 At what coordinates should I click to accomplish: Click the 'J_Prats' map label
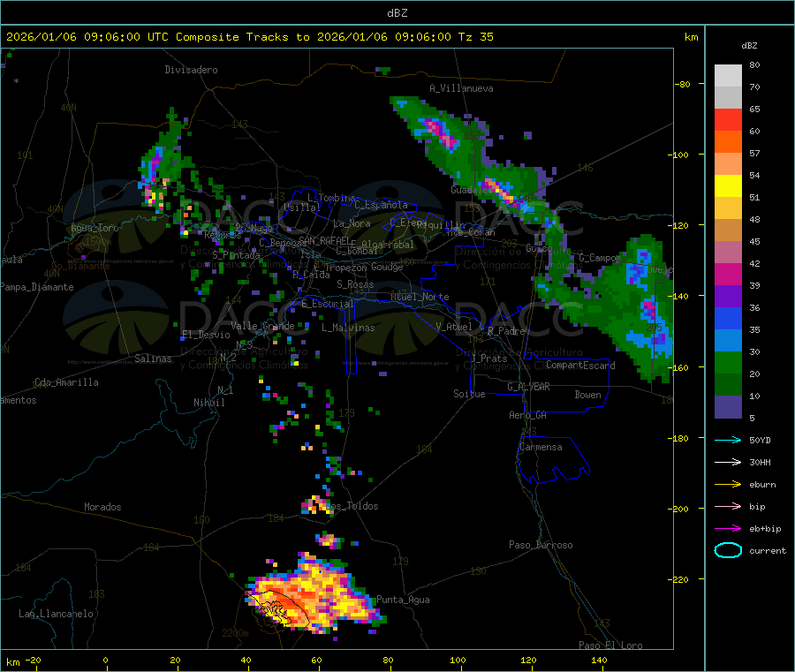488,359
